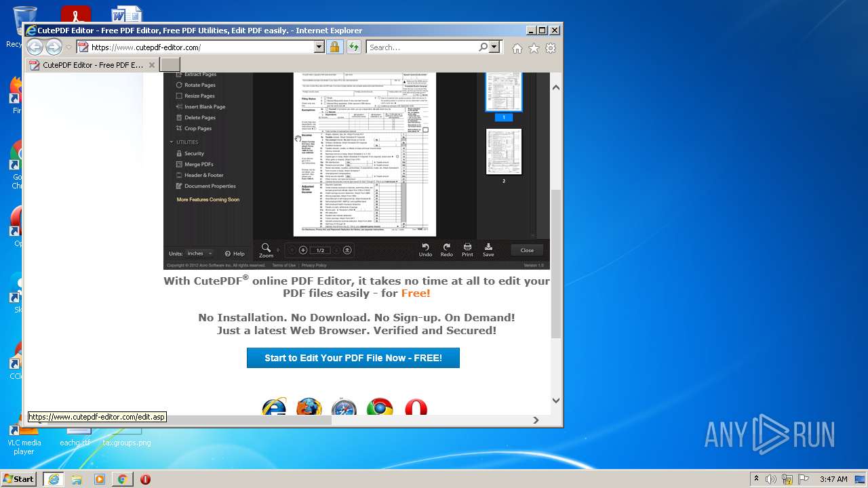Open the Windows Start menu
The width and height of the screenshot is (868, 488).
point(19,479)
